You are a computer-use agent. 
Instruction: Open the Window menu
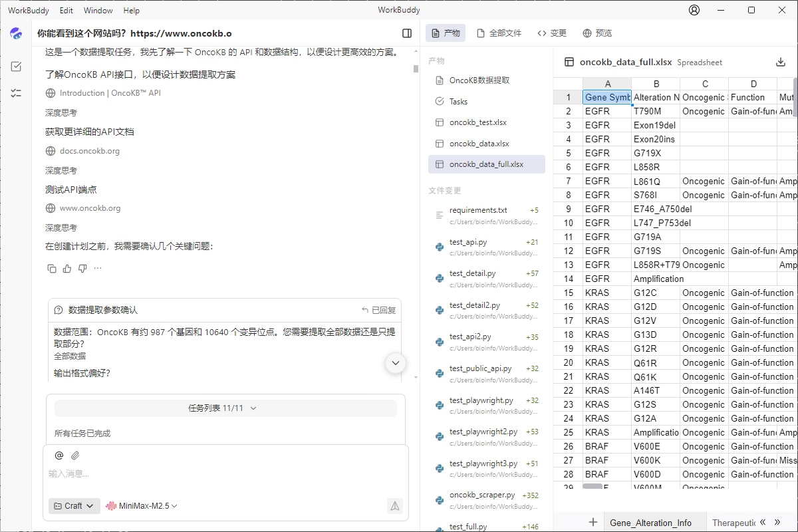coord(98,11)
